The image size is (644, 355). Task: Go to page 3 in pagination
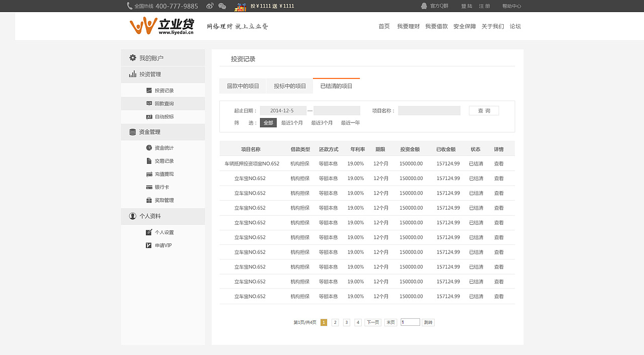346,322
